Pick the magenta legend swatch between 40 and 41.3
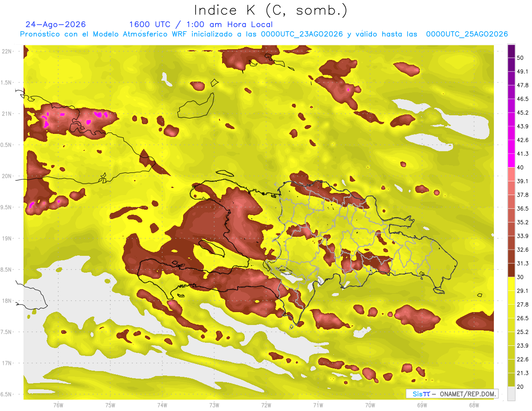The width and height of the screenshot is (532, 411). tap(511, 160)
